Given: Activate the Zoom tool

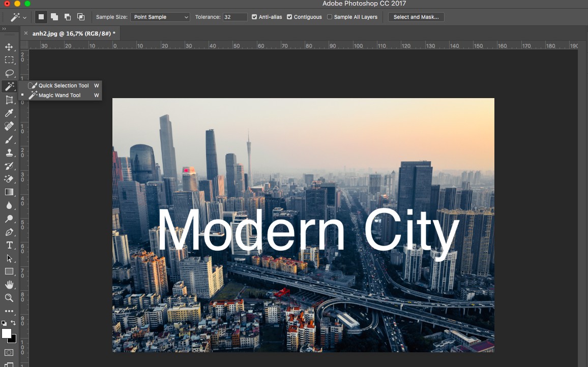Looking at the screenshot, I should click(x=9, y=298).
